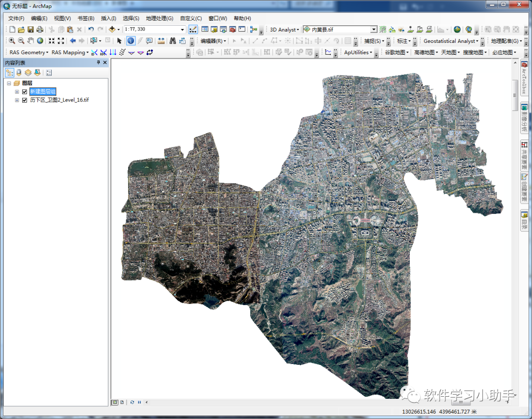The height and width of the screenshot is (419, 532).
Task: Open RAS Geometry dropdown
Action: (x=29, y=52)
